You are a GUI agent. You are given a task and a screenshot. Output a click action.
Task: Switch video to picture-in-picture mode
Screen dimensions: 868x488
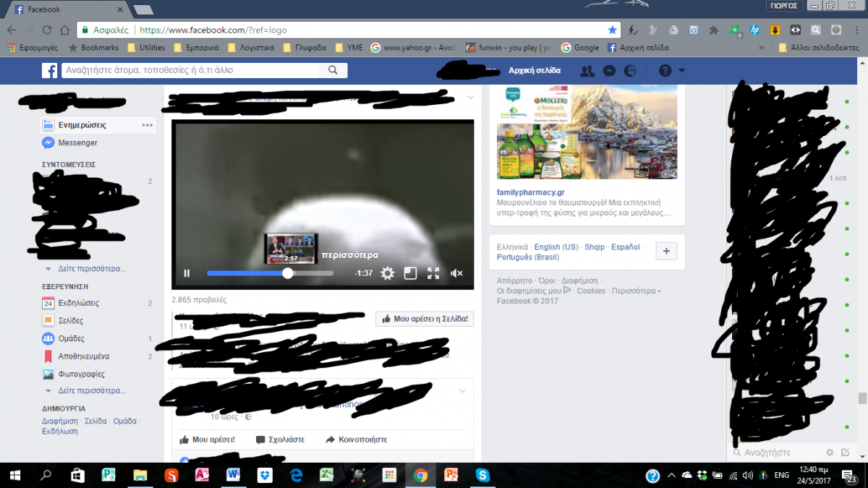[410, 273]
